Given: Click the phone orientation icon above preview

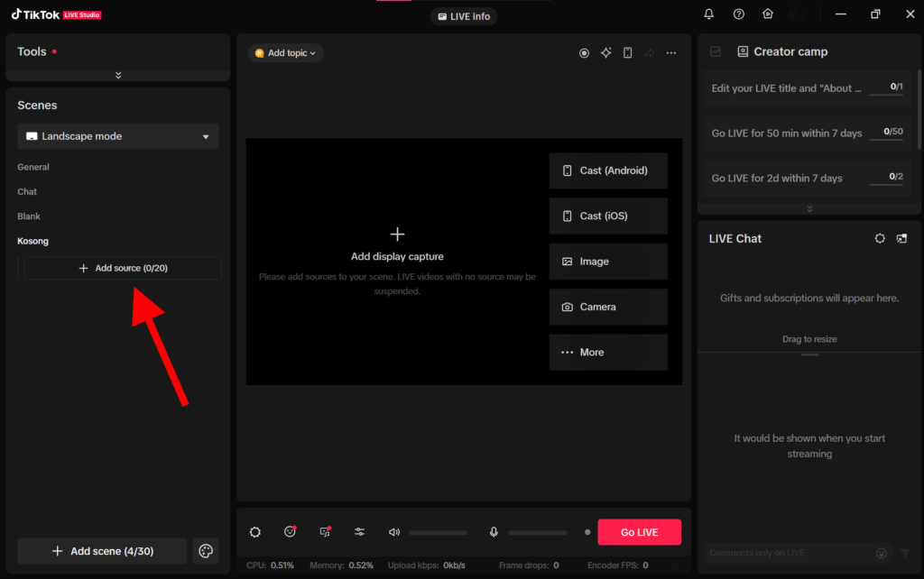Looking at the screenshot, I should pos(628,53).
